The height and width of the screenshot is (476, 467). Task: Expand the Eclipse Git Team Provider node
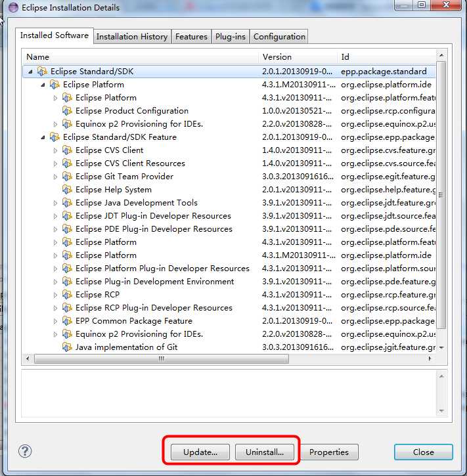click(x=55, y=177)
